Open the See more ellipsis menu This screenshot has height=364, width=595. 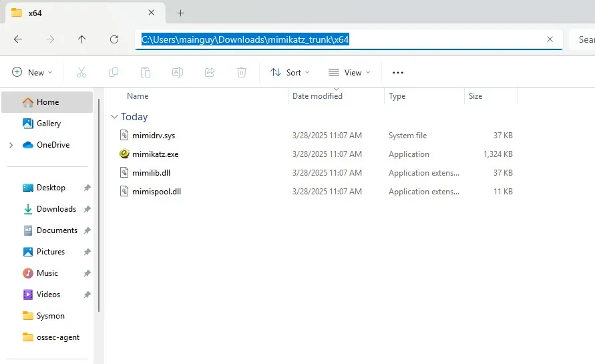(398, 72)
